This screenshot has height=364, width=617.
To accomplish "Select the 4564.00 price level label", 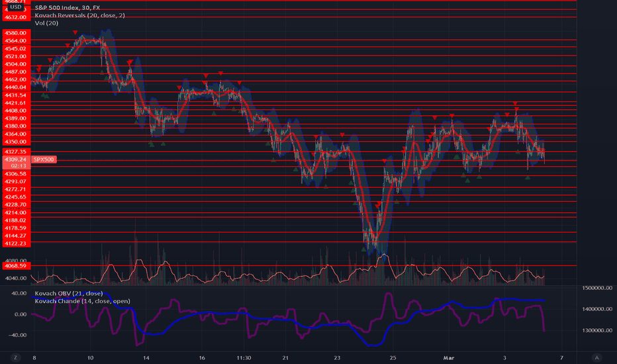I will coord(16,41).
